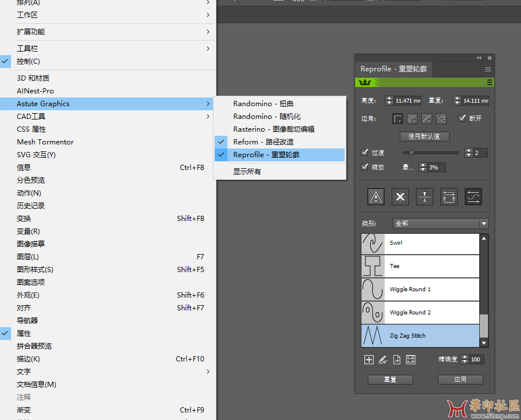Viewport: 521px width, 420px height.
Task: Click the 精确度 input field showing 100
Action: pos(476,360)
